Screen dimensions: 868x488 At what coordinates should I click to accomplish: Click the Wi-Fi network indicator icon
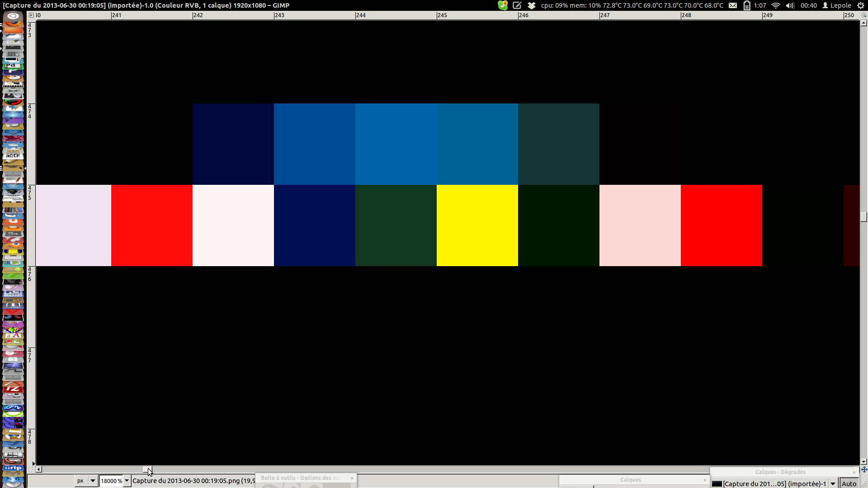pos(776,5)
